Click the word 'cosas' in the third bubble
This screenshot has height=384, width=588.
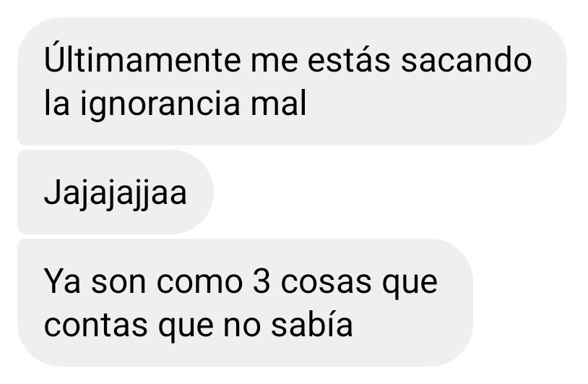pos(326,283)
